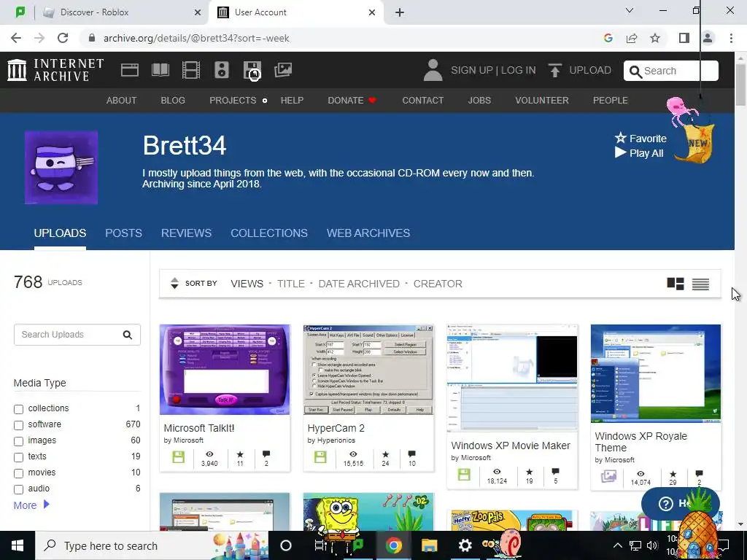Open a new browser tab
Image resolution: width=747 pixels, height=560 pixels.
(400, 12)
